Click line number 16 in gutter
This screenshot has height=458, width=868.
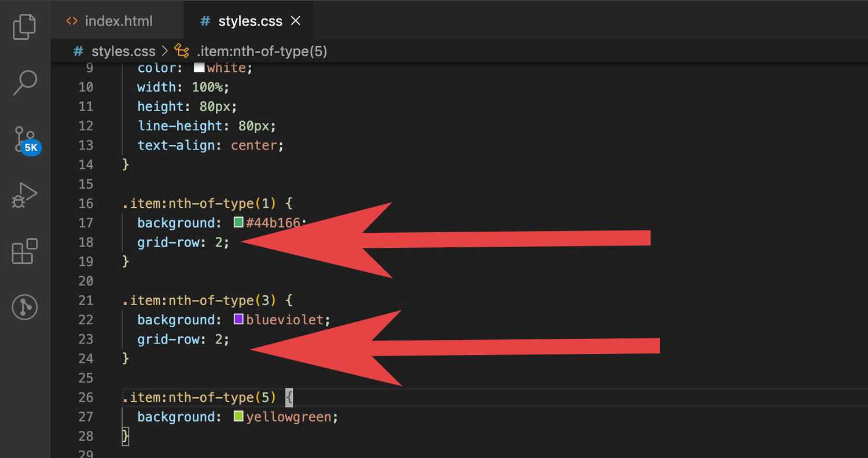pos(86,203)
